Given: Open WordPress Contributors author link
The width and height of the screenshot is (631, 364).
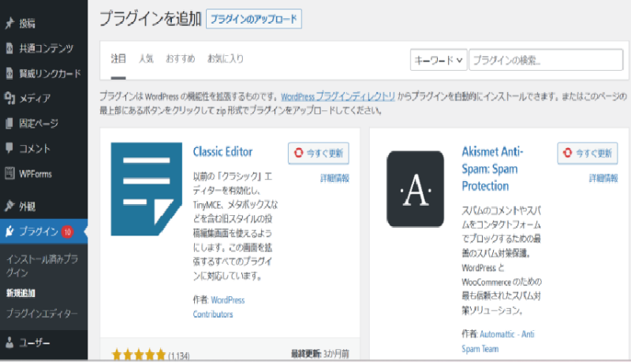Looking at the screenshot, I should pyautogui.click(x=219, y=307).
